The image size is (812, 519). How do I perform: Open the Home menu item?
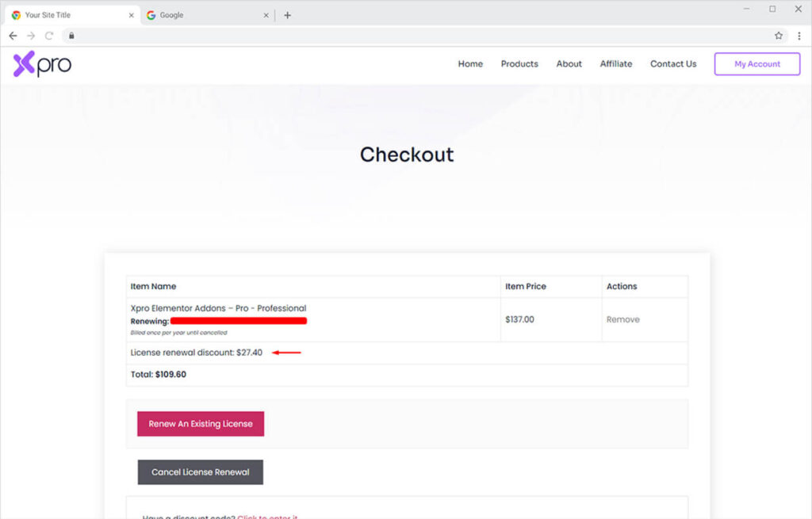[x=470, y=64]
